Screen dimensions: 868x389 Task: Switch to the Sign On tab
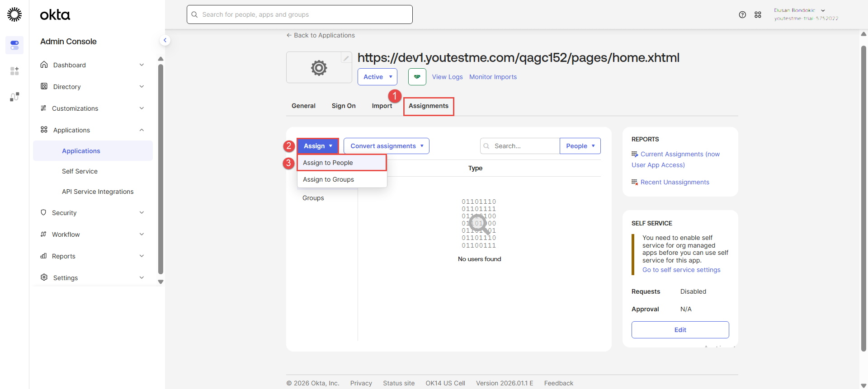point(343,106)
